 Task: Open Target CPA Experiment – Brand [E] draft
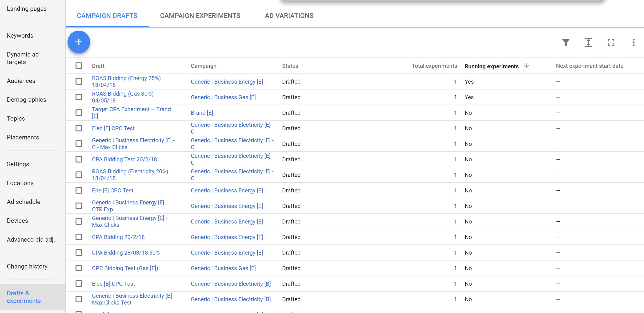pos(131,113)
